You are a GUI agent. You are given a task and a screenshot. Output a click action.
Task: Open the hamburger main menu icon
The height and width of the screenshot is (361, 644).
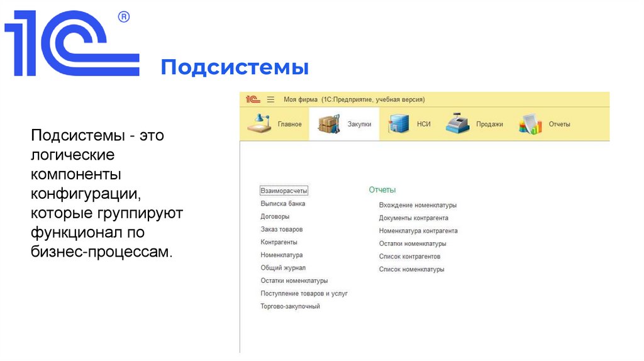pyautogui.click(x=270, y=99)
